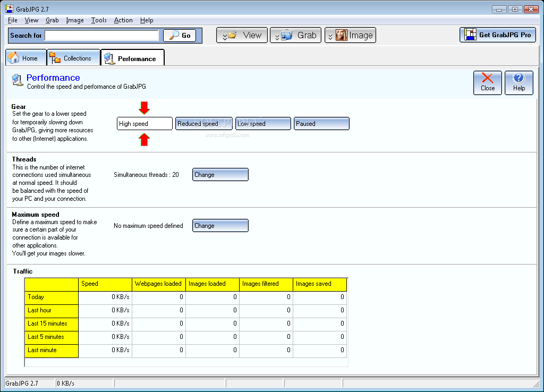Image resolution: width=544 pixels, height=392 pixels.
Task: Click the Get GrabJPG Pro logo icon
Action: [471, 35]
